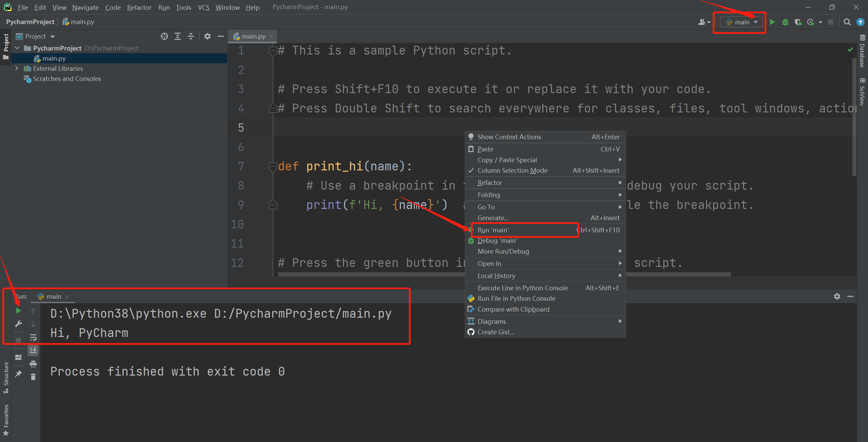Expand External Libraries tree node
The image size is (868, 442).
point(17,68)
